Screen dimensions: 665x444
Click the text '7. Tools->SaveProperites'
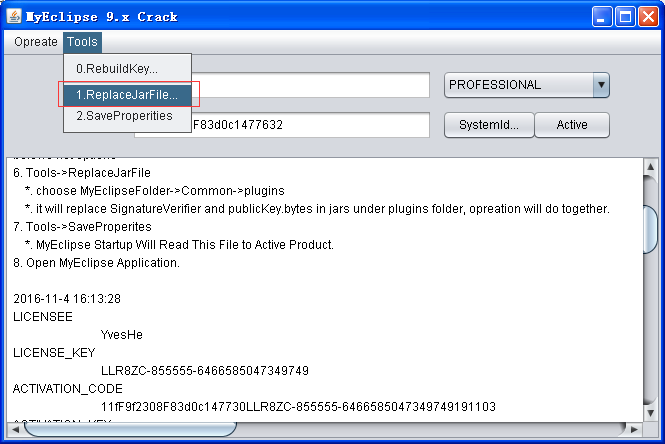click(x=82, y=227)
